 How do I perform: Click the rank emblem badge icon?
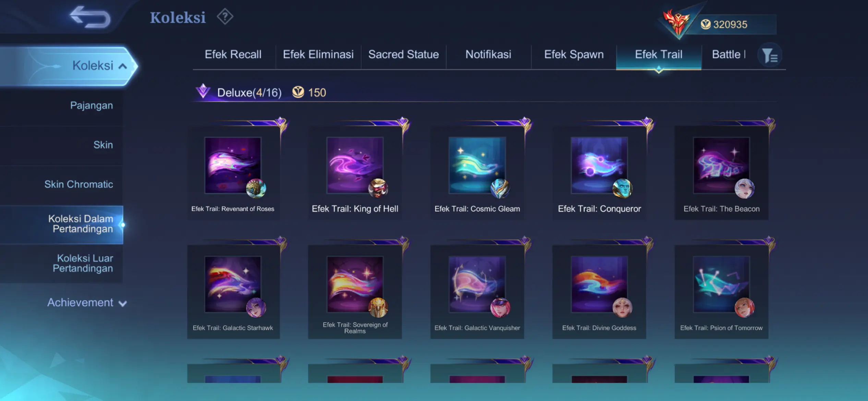pos(676,22)
